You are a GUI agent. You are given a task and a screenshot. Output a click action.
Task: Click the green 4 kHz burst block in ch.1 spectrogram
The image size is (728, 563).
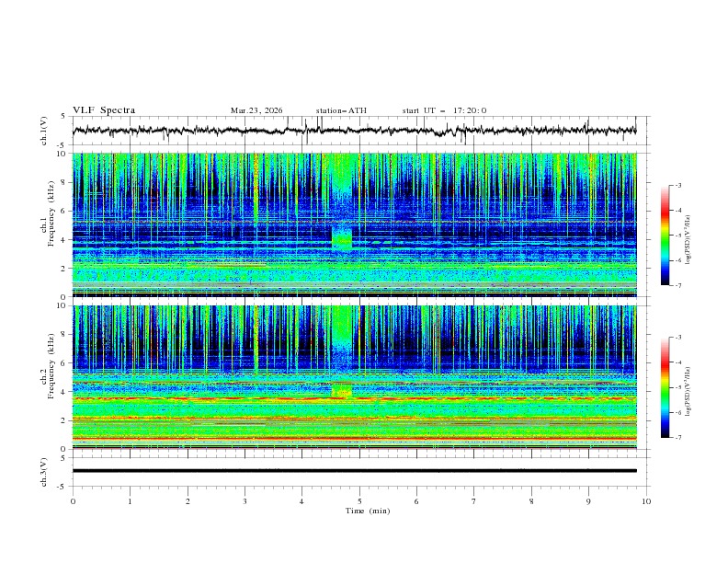[342, 237]
